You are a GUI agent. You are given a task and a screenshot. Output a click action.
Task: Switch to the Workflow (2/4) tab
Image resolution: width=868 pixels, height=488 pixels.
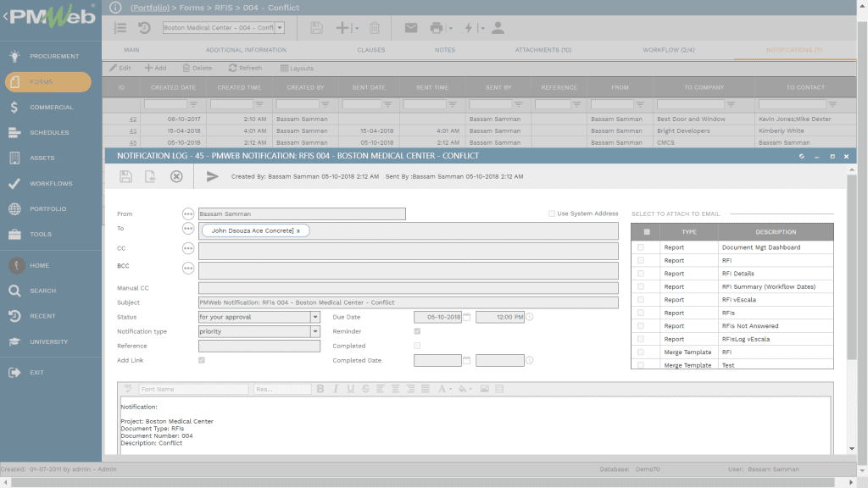pyautogui.click(x=668, y=50)
